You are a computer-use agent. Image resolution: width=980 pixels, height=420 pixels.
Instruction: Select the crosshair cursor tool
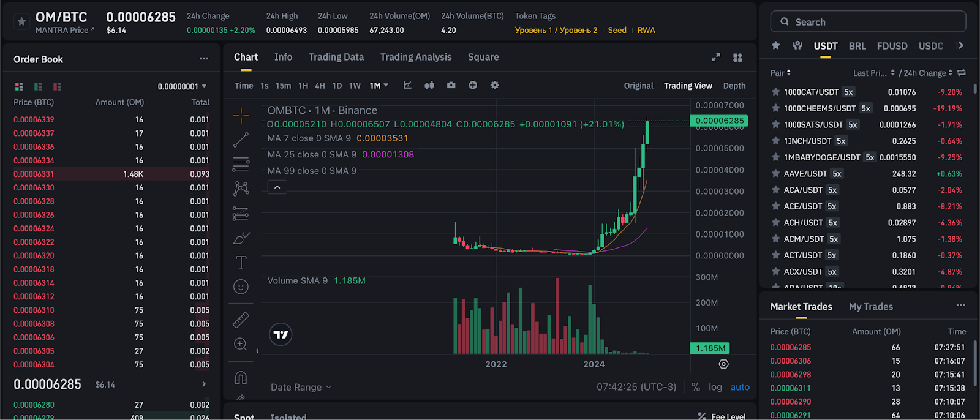(241, 114)
